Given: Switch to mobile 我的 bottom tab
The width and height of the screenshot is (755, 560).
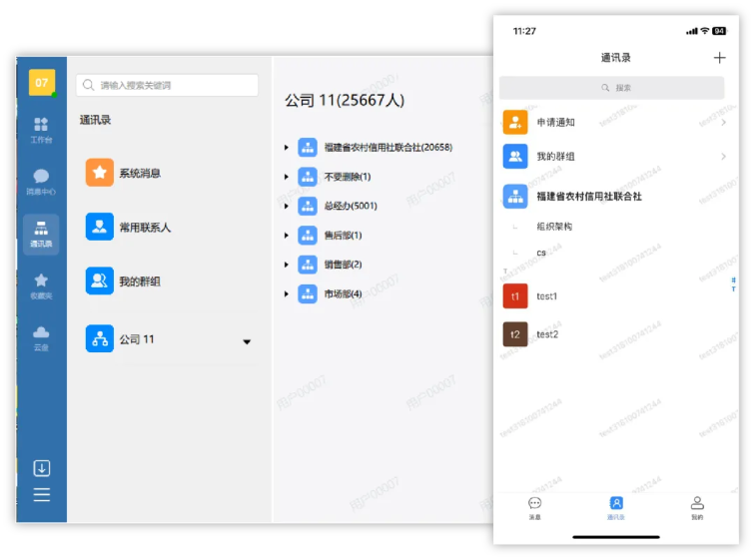Looking at the screenshot, I should [x=697, y=508].
